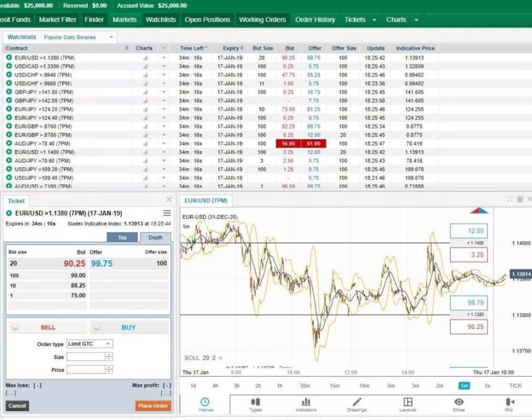The height and width of the screenshot is (420, 532).
Task: Click the Place Order button
Action: pos(153,406)
